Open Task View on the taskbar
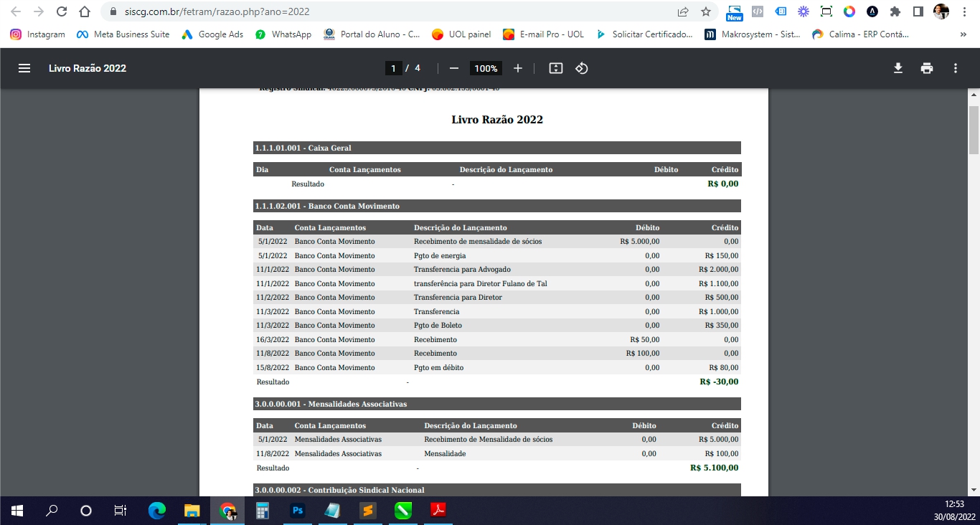The height and width of the screenshot is (525, 980). pos(121,511)
